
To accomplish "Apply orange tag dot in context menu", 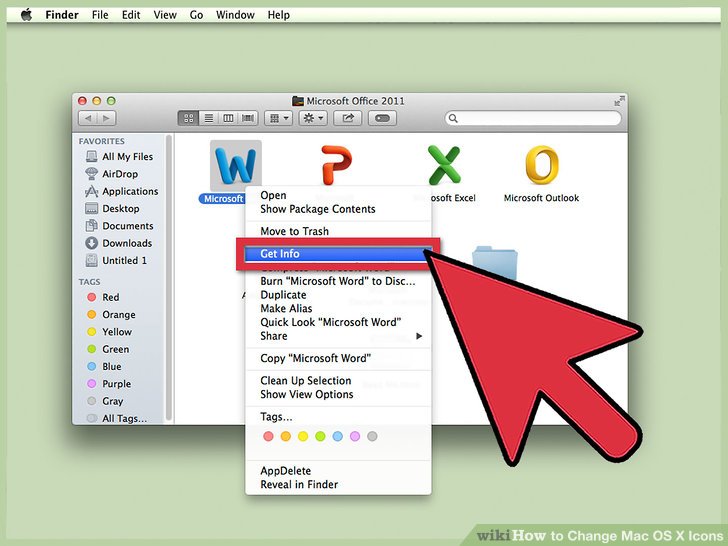I will tap(286, 436).
